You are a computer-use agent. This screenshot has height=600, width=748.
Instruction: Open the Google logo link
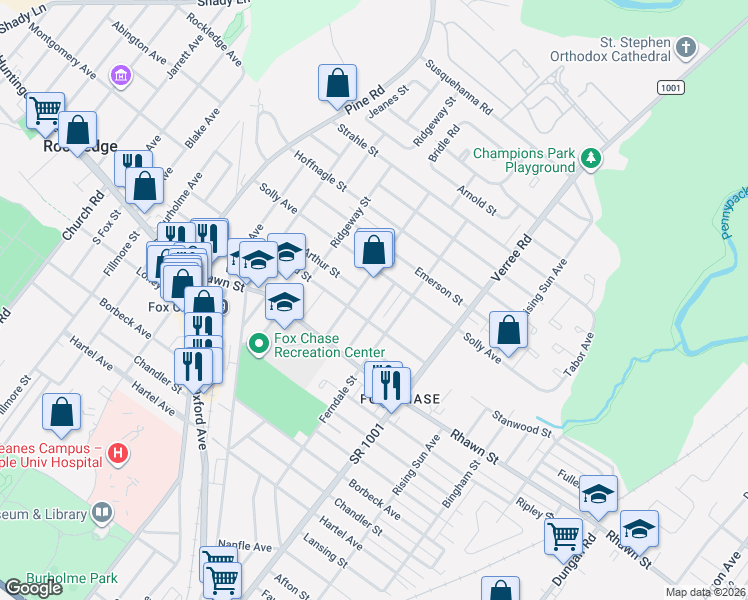tap(34, 588)
